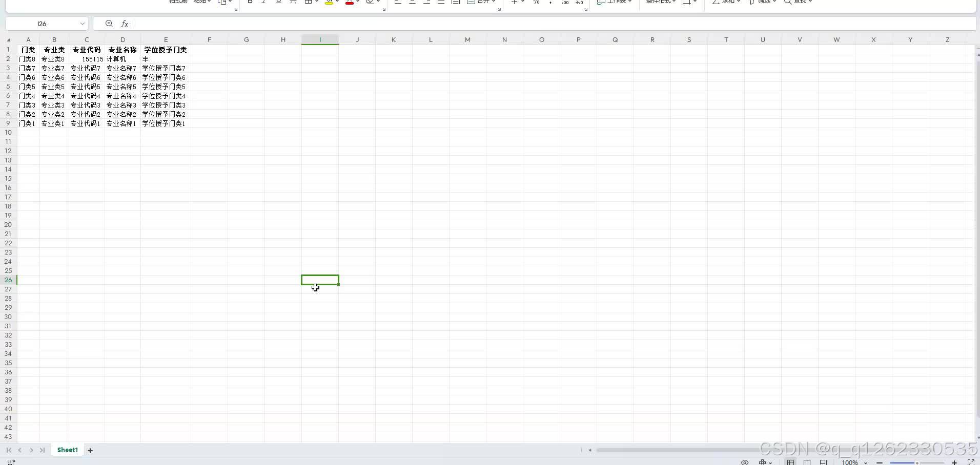Click the vertical scrollbar down arrow
Screen dimensions: 980x465
pos(977,438)
